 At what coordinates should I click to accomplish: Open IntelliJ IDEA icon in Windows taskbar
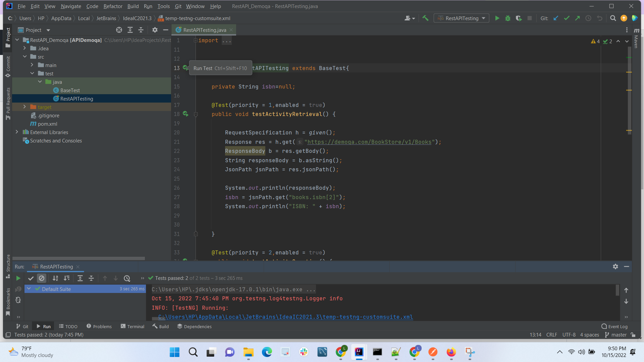[359, 352]
